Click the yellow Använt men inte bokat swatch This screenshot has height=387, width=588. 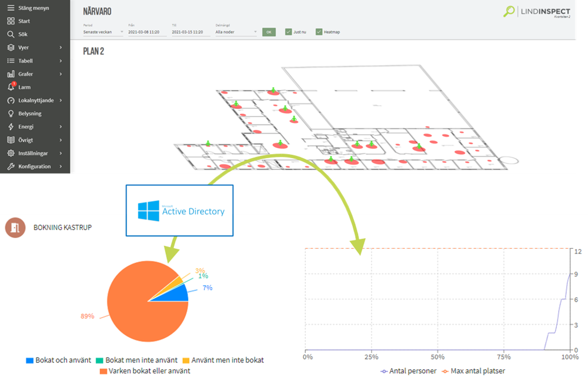tap(186, 361)
